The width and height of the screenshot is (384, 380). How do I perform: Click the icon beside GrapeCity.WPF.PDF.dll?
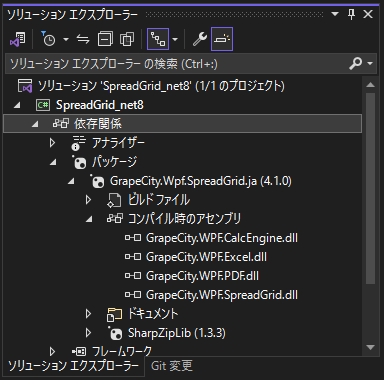[x=133, y=276]
